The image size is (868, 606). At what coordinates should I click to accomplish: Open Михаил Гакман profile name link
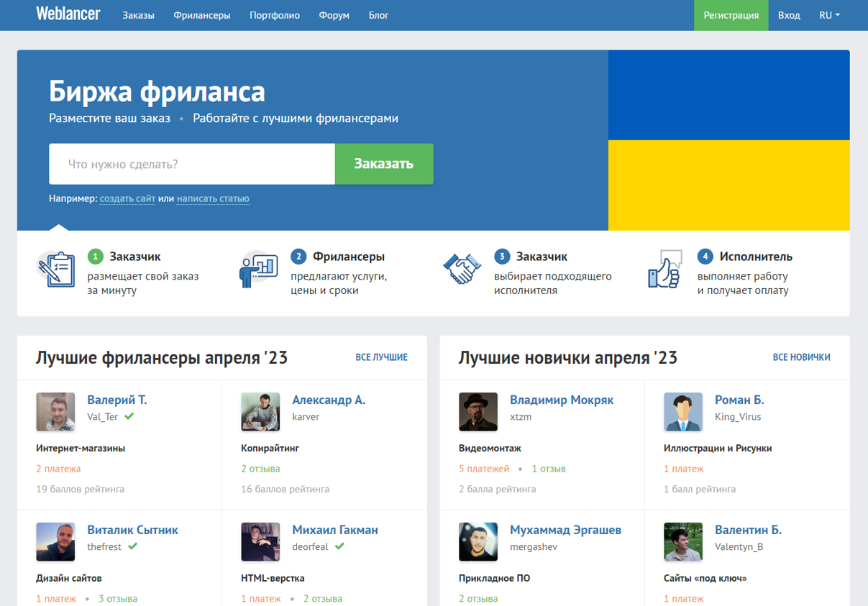[x=335, y=530]
